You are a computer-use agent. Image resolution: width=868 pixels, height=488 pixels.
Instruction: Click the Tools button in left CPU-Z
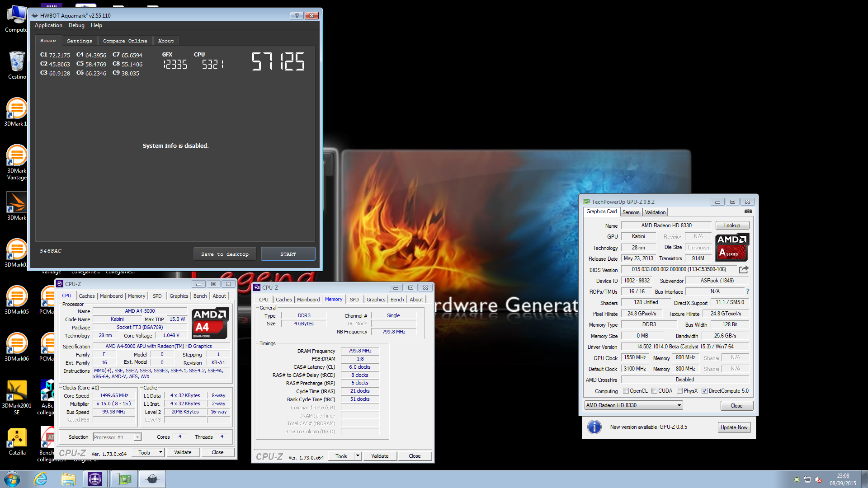point(144,452)
